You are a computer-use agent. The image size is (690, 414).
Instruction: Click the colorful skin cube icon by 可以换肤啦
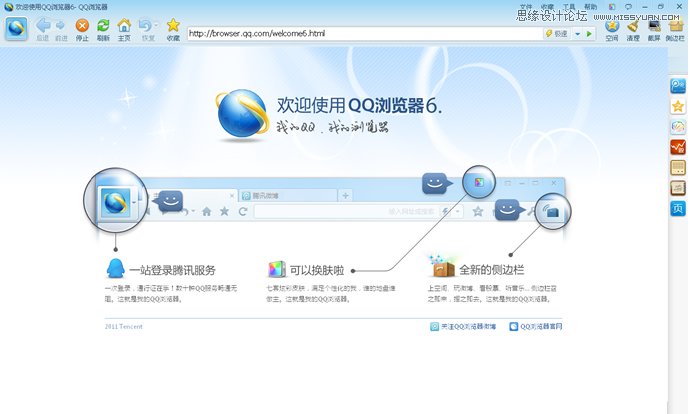[276, 269]
